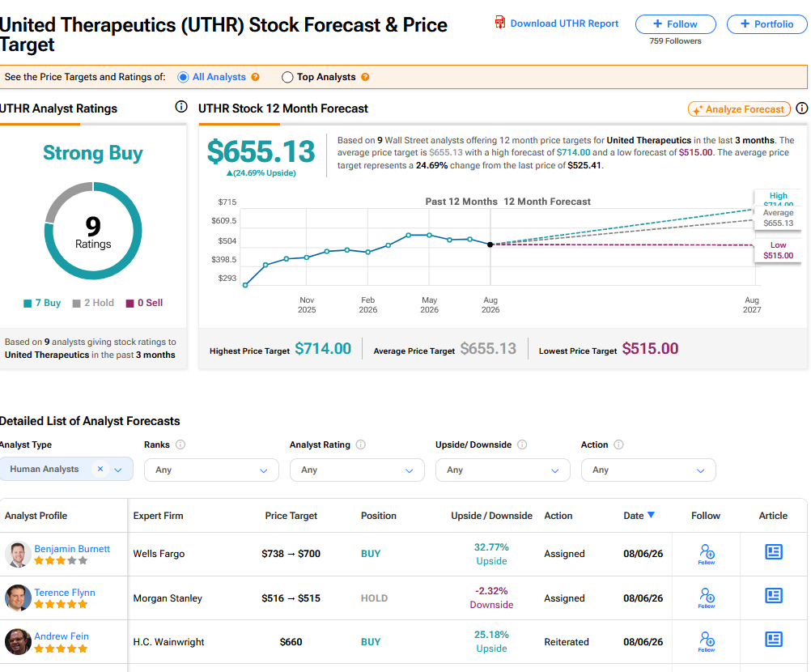Open the article icon for Andrew Fein
This screenshot has height=672, width=811.
[773, 640]
